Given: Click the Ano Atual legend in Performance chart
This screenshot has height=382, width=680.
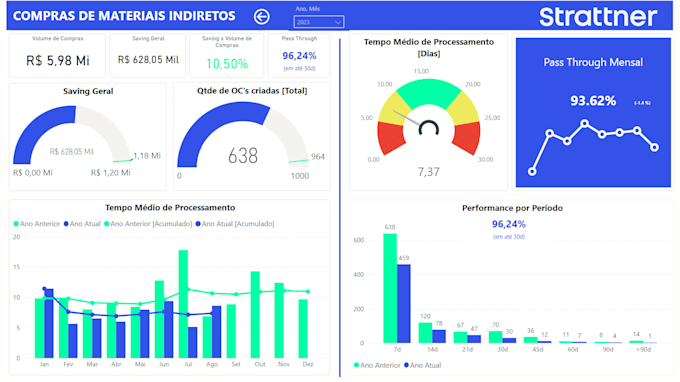Looking at the screenshot, I should pos(422,366).
